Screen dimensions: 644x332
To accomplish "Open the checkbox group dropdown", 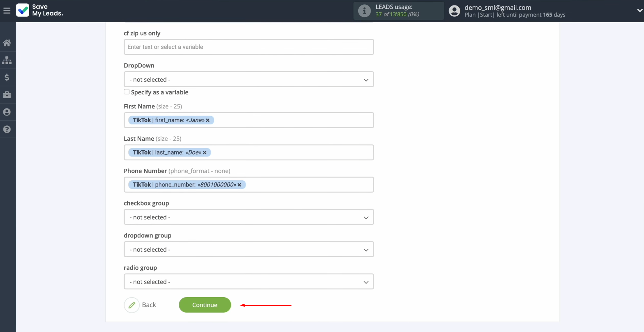I will click(249, 217).
